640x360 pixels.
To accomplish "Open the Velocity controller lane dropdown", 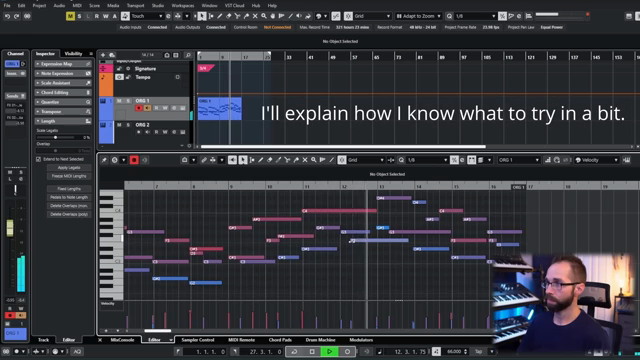I will tap(596, 160).
